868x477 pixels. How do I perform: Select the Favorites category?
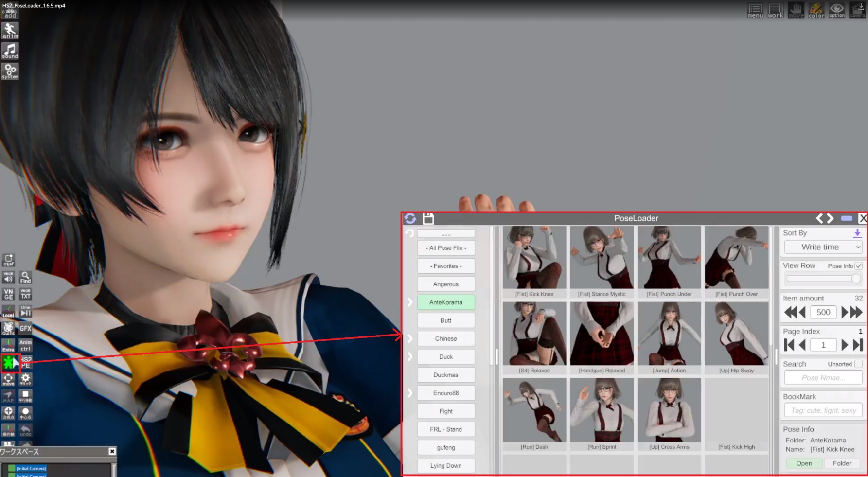(446, 266)
